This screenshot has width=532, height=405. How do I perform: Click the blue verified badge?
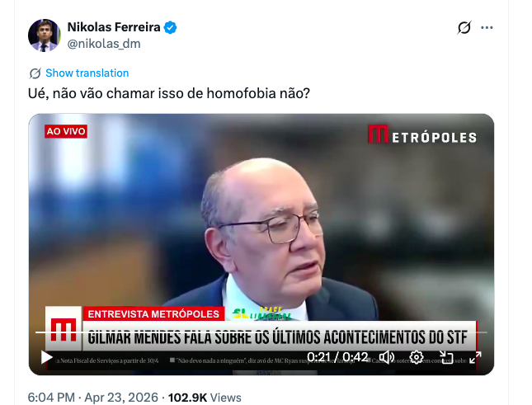coord(170,27)
